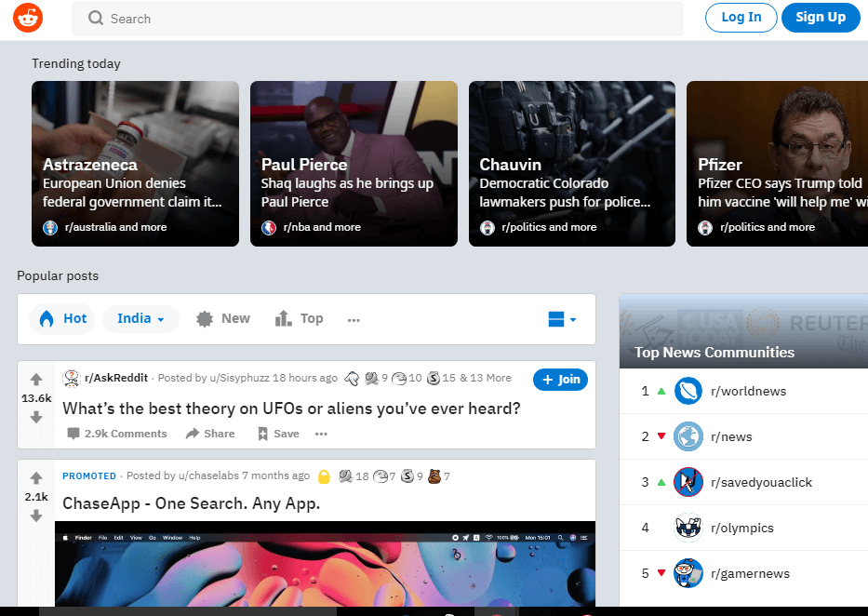Open the card view layout dropdown

[x=562, y=319]
